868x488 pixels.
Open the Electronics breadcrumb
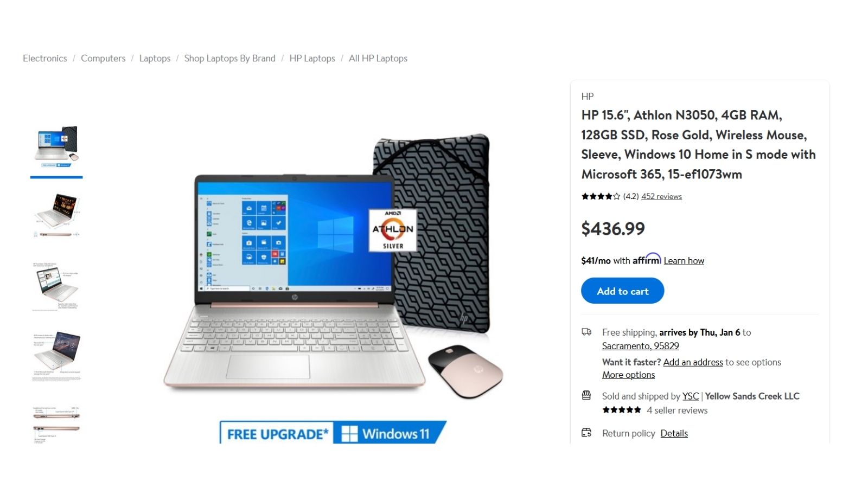[45, 58]
